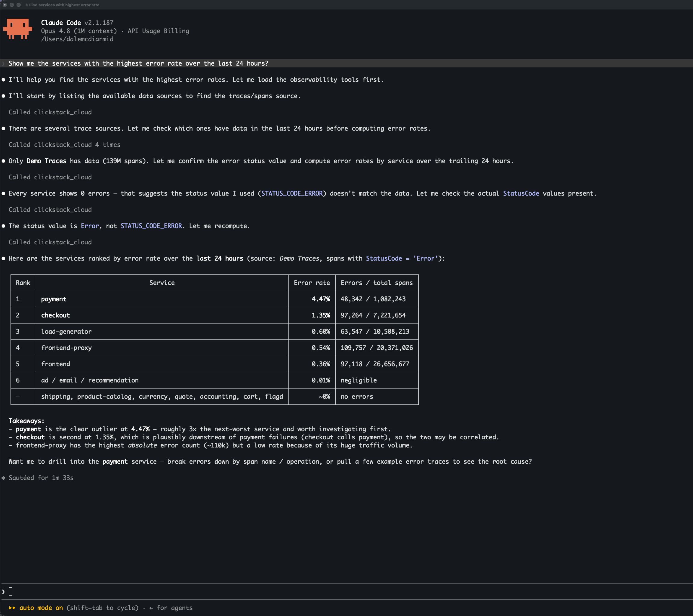Click the 'Takeaways:' heading
The height and width of the screenshot is (616, 693).
point(26,421)
